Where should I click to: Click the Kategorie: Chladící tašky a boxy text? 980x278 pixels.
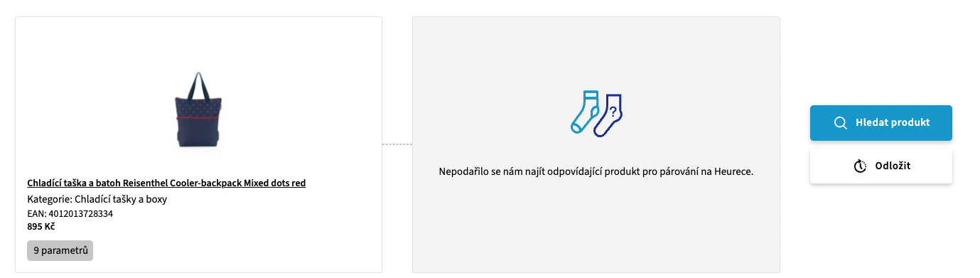point(97,199)
